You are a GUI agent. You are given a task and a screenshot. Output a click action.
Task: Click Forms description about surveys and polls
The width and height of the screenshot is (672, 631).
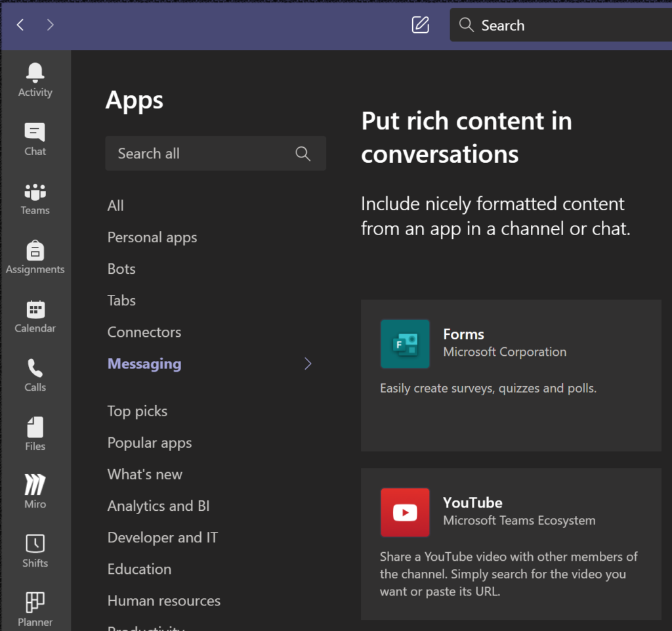tap(488, 388)
